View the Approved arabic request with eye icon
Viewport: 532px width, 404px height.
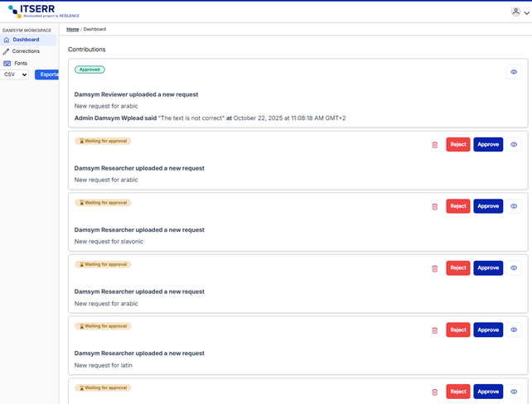pyautogui.click(x=514, y=72)
